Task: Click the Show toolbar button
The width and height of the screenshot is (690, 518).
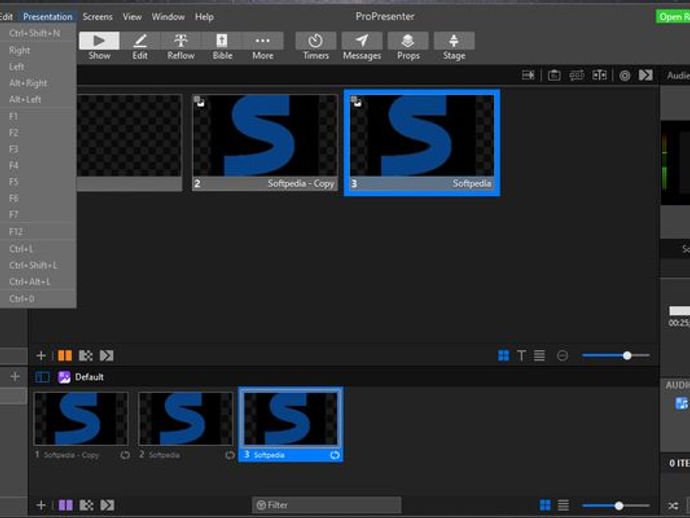Action: click(99, 46)
